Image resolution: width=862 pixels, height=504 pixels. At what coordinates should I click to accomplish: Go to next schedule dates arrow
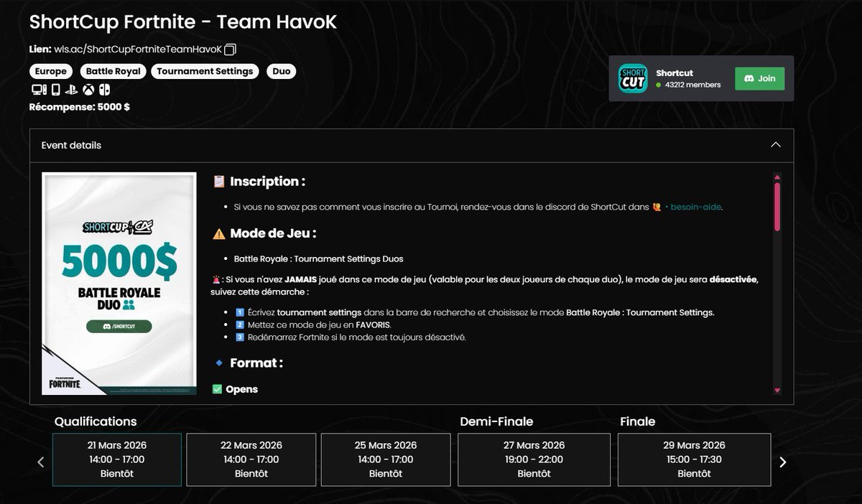(x=783, y=462)
